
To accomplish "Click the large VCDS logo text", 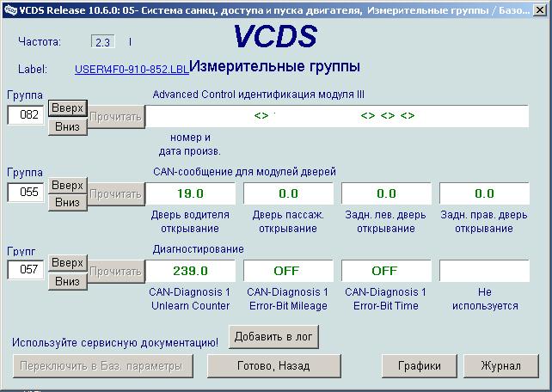I will tap(275, 36).
